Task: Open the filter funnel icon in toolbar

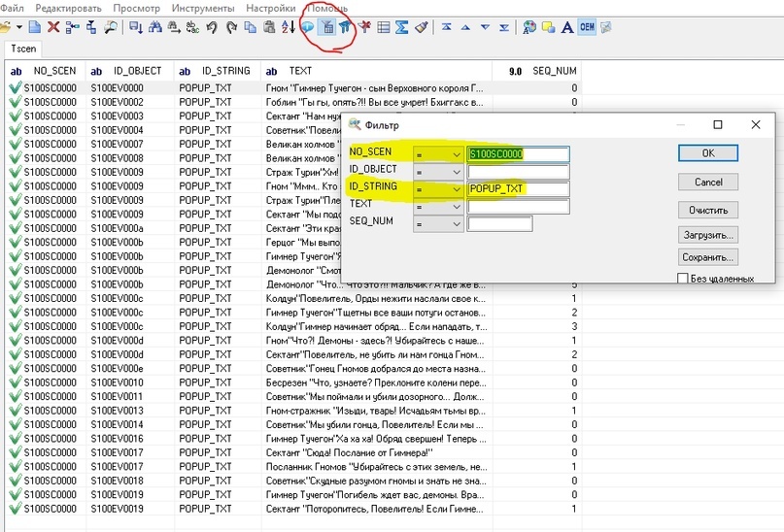Action: click(327, 27)
